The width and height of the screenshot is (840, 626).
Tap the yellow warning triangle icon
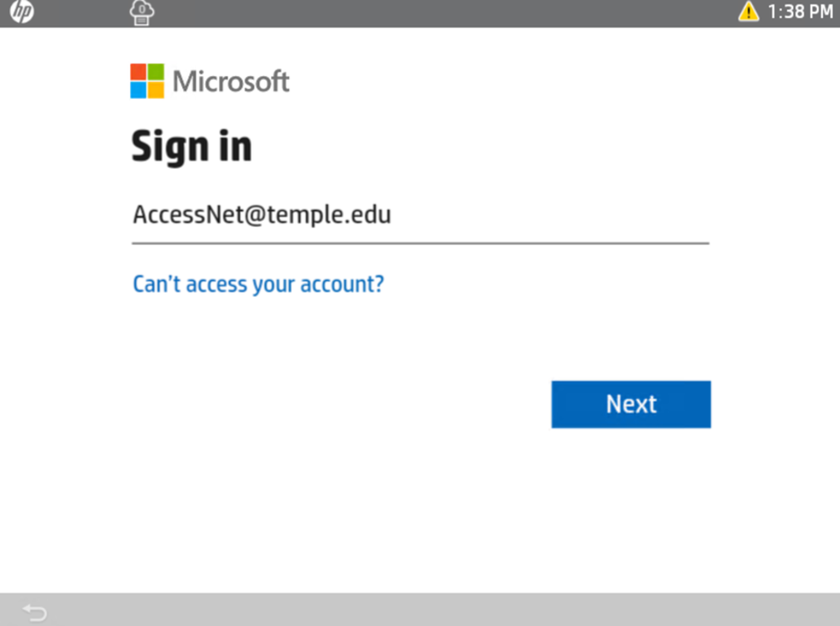748,11
